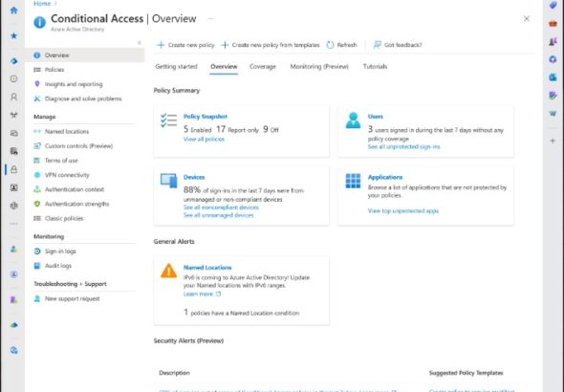Click See all noncompliant devices
564x392 pixels.
pyautogui.click(x=221, y=207)
